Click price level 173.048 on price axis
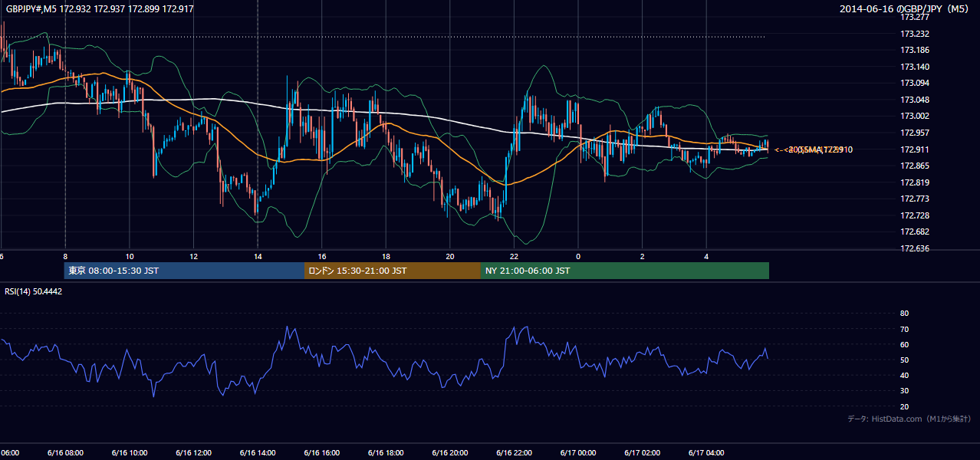Viewport: 980px width, 460px height. pyautogui.click(x=915, y=100)
